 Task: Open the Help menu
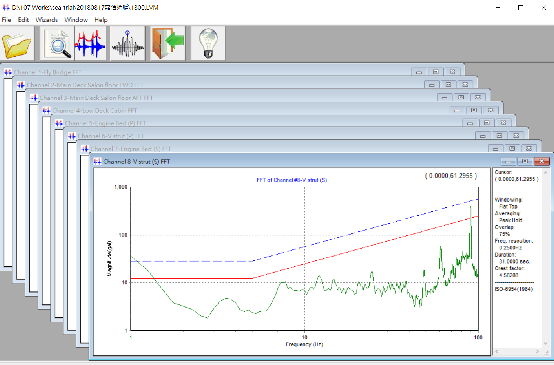point(101,19)
